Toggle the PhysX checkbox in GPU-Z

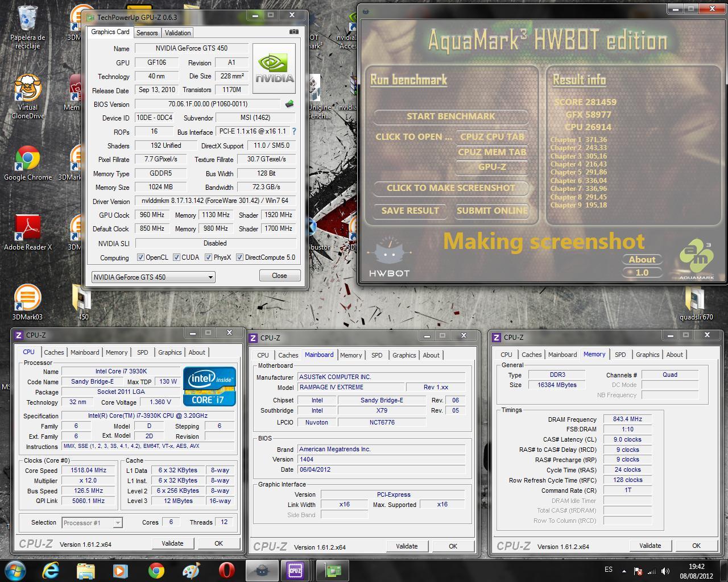click(x=208, y=257)
